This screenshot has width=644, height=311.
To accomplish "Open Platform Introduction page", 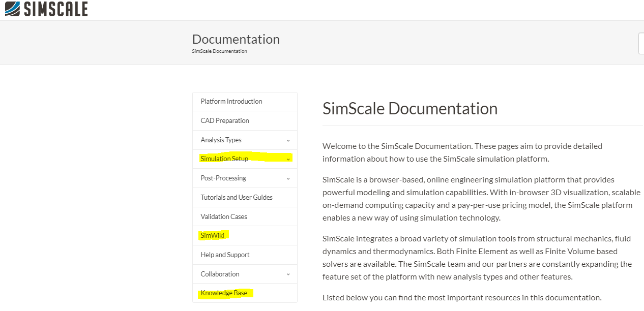I will [231, 101].
